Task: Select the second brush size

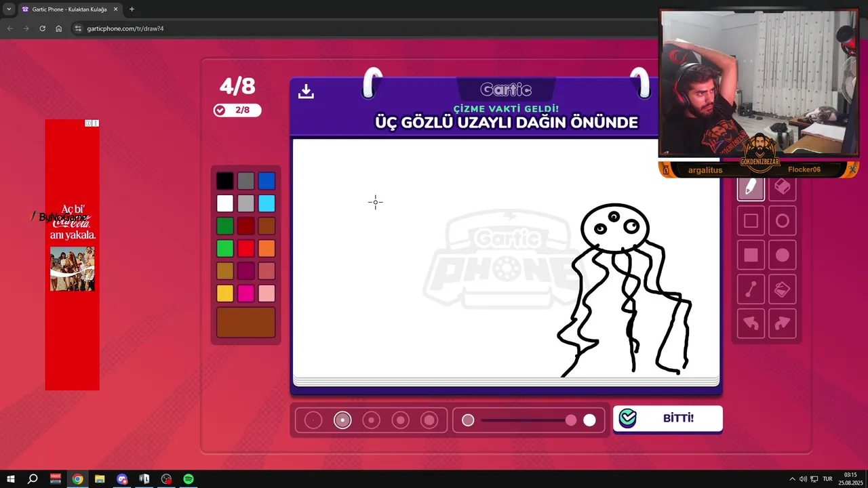Action: [342, 420]
